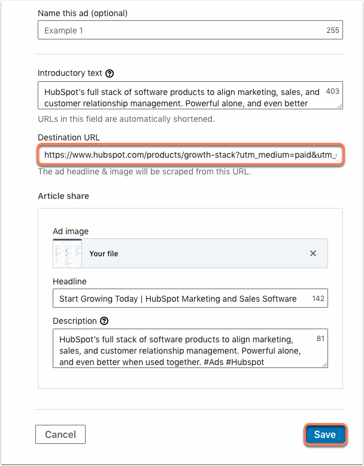Select the Destination URL input field
This screenshot has height=466, width=364.
(x=190, y=155)
